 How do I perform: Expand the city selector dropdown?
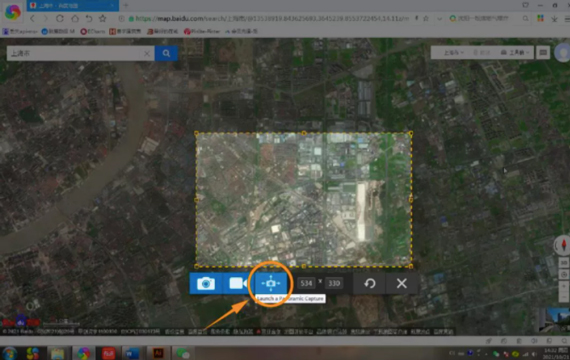pyautogui.click(x=453, y=53)
